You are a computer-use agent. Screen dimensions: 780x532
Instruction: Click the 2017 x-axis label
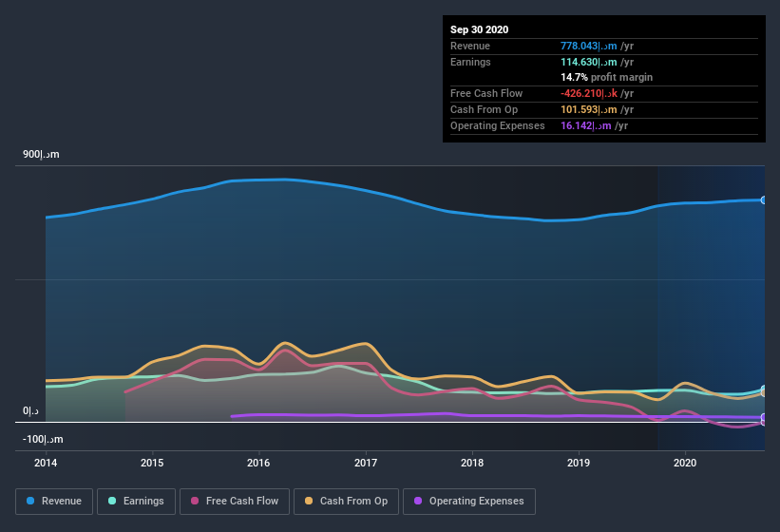click(x=366, y=463)
